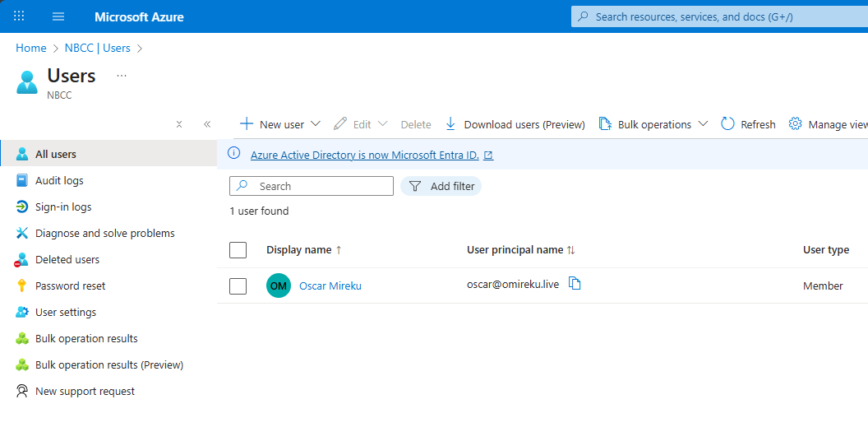This screenshot has width=868, height=441.
Task: Open Audit logs in the sidebar
Action: click(x=59, y=180)
